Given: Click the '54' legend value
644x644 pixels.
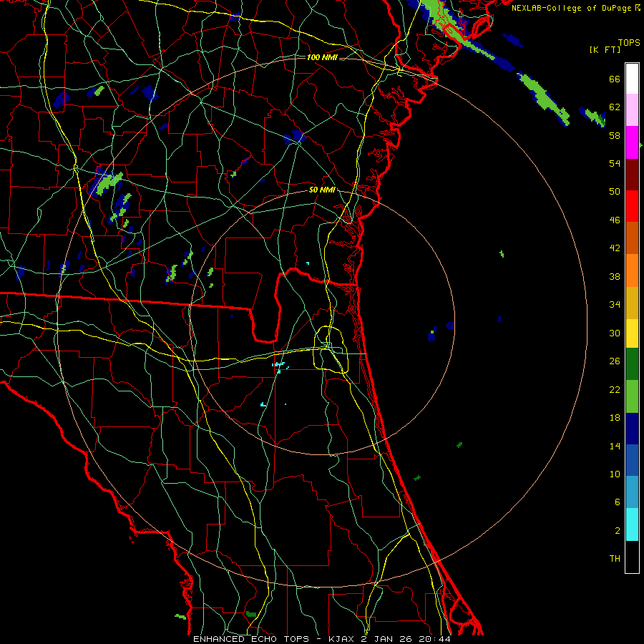Looking at the screenshot, I should [x=615, y=163].
